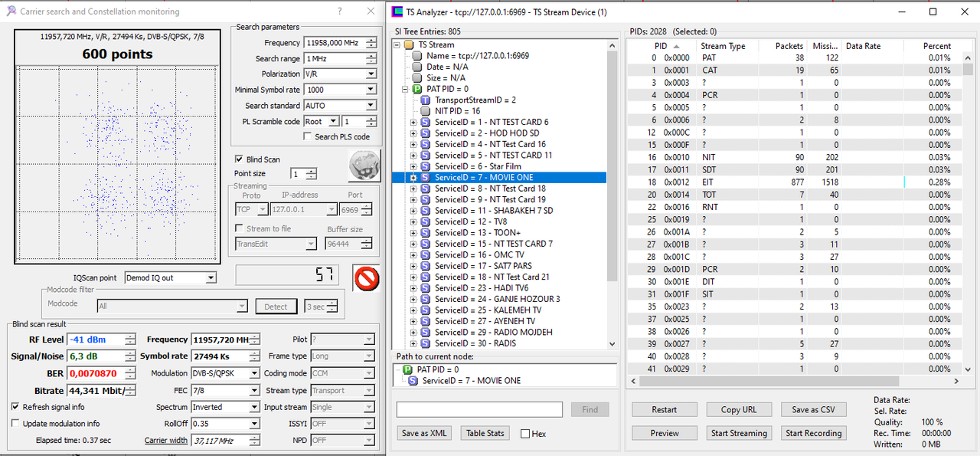Image resolution: width=980 pixels, height=456 pixels.
Task: Click the Copy URL button
Action: coord(739,409)
